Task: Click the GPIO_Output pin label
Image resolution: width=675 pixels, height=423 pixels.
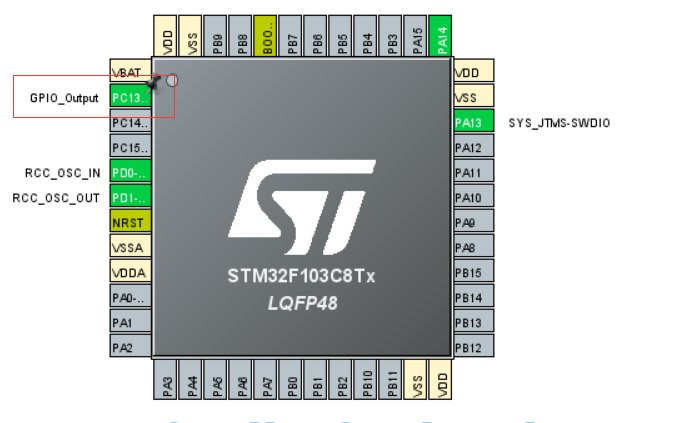Action: [64, 98]
